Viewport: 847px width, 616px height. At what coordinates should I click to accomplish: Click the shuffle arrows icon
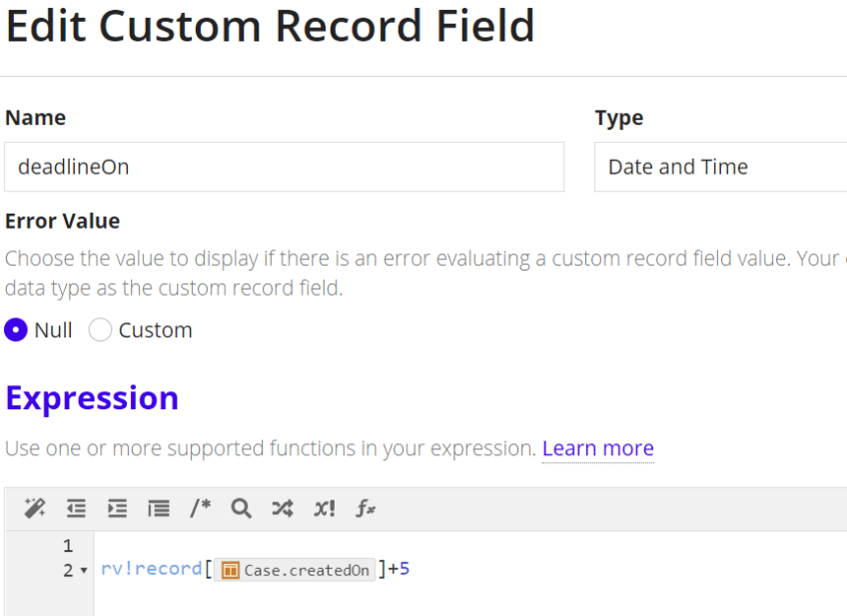(x=282, y=508)
